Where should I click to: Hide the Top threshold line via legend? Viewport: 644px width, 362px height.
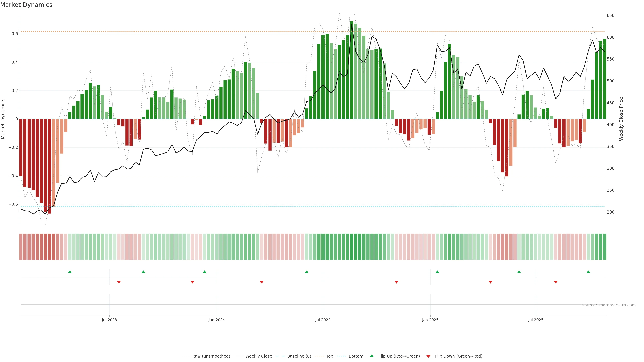click(x=330, y=356)
